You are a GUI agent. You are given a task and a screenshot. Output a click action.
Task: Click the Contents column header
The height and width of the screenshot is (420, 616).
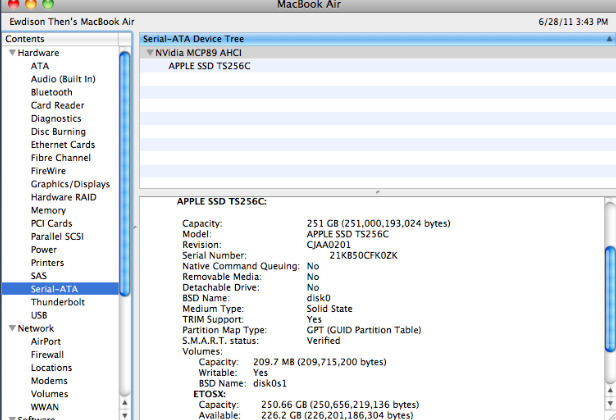click(x=60, y=39)
